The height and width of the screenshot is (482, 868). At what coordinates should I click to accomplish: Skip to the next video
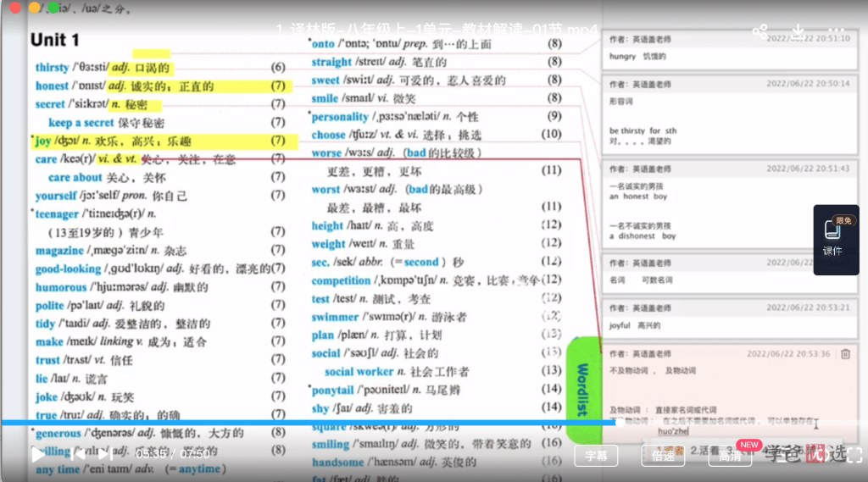click(x=104, y=455)
